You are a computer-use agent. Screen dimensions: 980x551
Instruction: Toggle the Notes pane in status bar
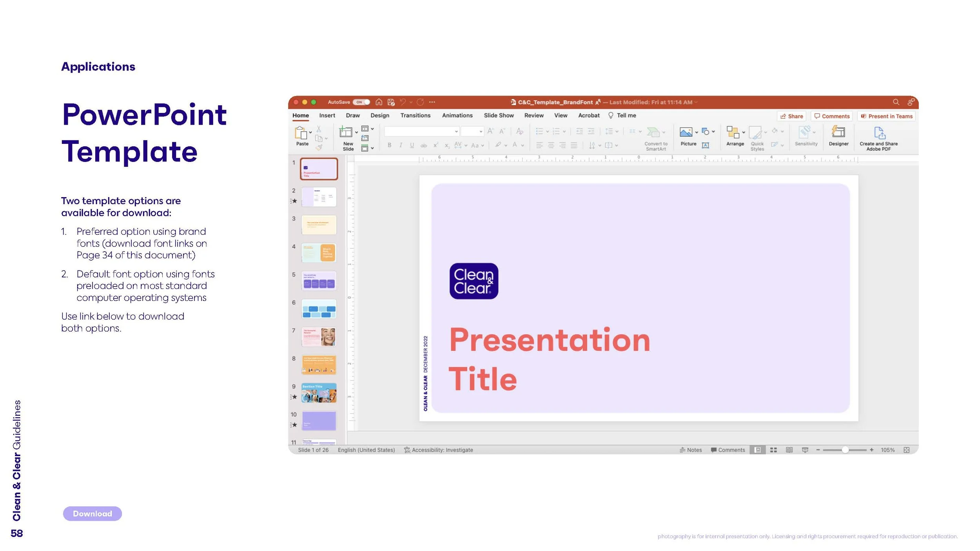(691, 450)
